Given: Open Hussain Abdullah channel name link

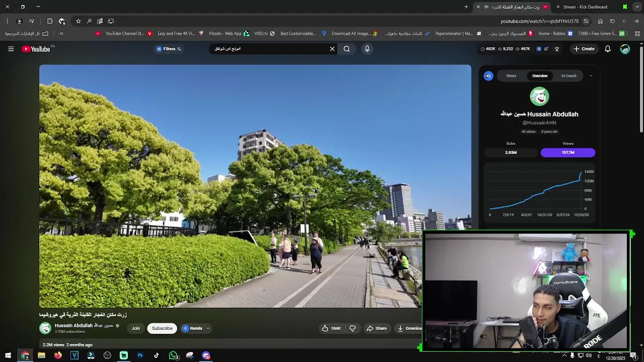Looking at the screenshot, I should click(84, 326).
